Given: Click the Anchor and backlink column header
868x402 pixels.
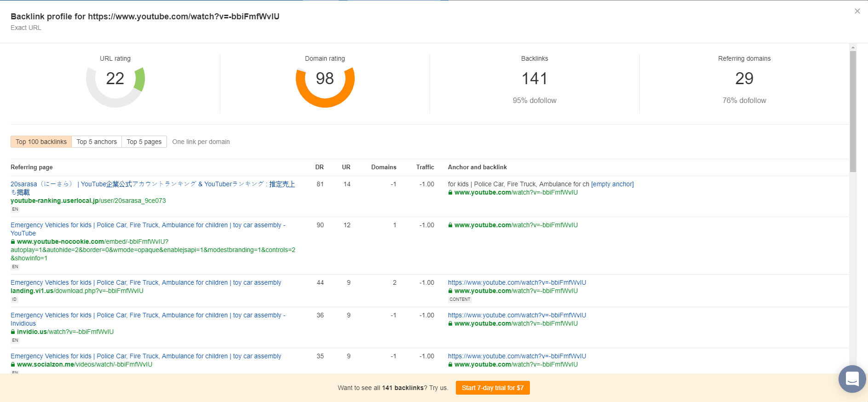Looking at the screenshot, I should 477,167.
